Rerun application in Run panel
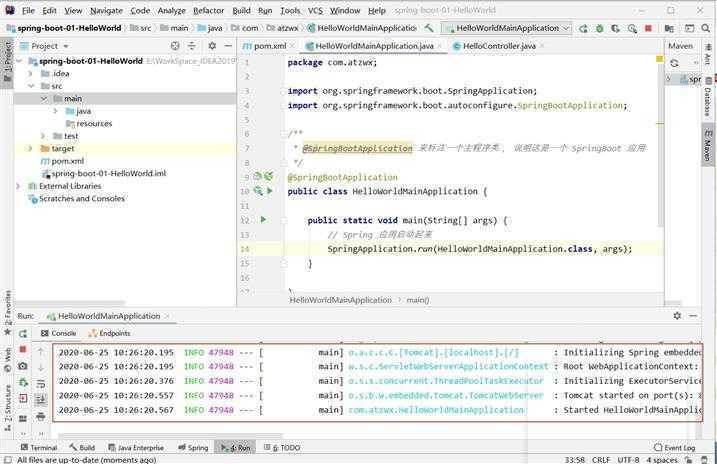Image resolution: width=717 pixels, height=464 pixels. (x=23, y=334)
